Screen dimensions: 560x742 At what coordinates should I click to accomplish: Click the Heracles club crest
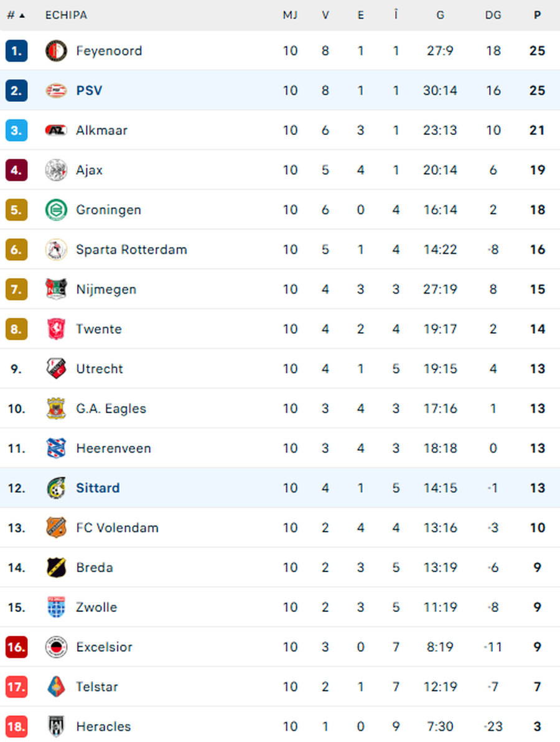point(56,726)
